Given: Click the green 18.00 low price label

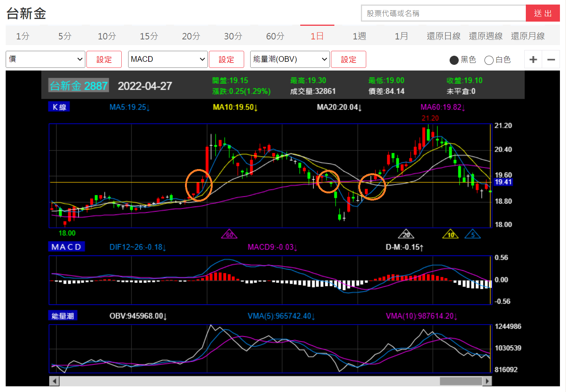Looking at the screenshot, I should coord(67,233).
